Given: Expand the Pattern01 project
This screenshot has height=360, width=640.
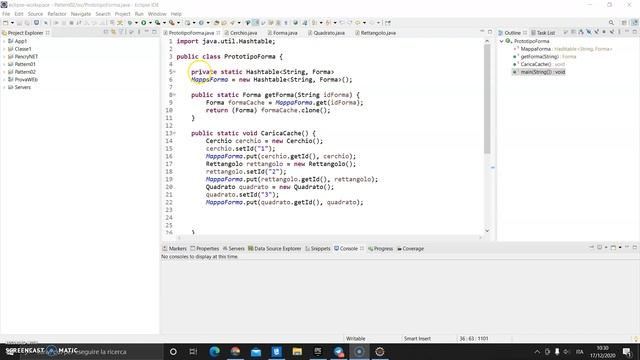Looking at the screenshot, I should 4,64.
